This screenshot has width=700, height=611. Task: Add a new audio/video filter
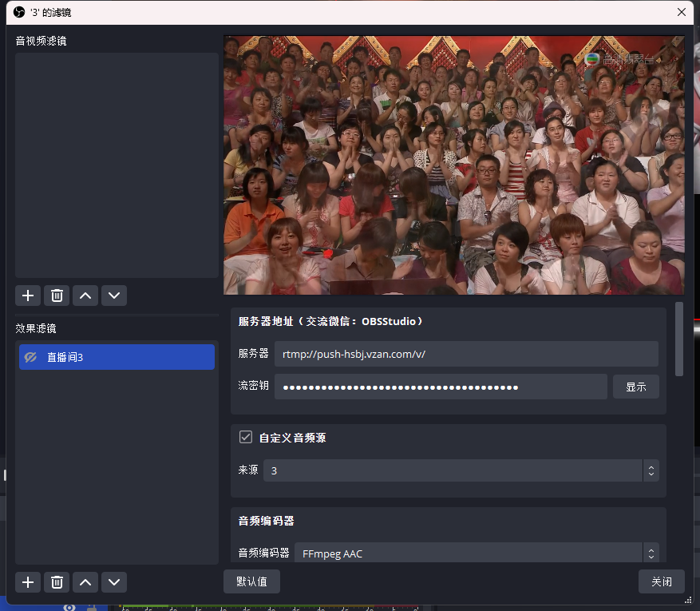[28, 296]
